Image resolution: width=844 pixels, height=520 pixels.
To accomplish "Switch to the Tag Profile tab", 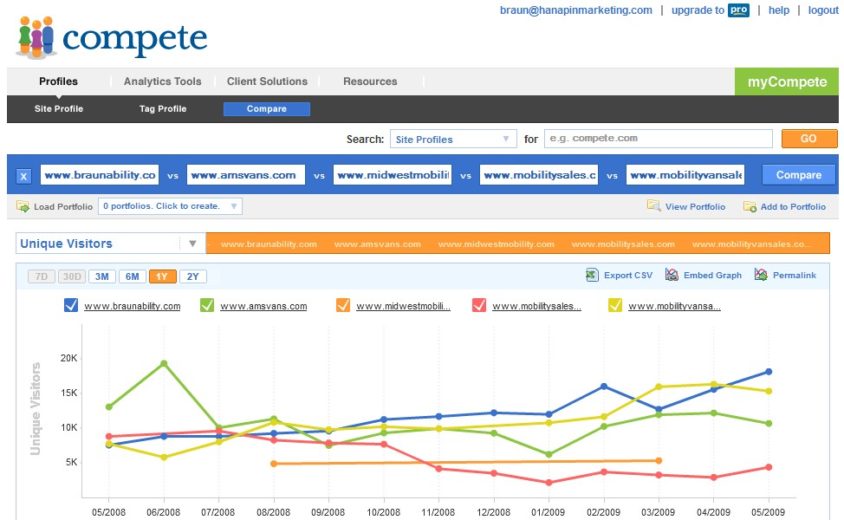I will 163,109.
